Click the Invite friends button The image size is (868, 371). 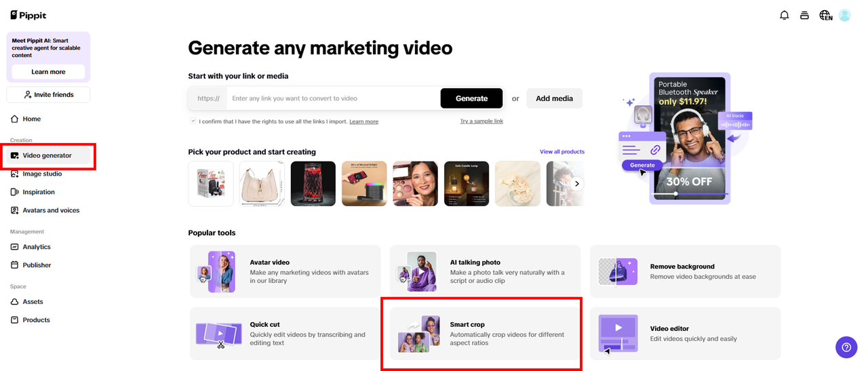(x=48, y=94)
